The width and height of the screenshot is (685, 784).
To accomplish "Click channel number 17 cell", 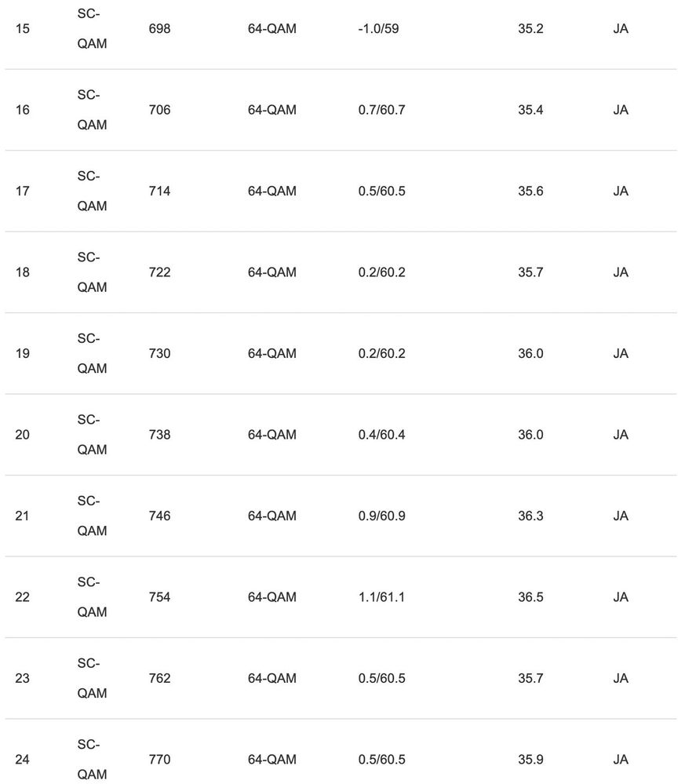I will 22,191.
